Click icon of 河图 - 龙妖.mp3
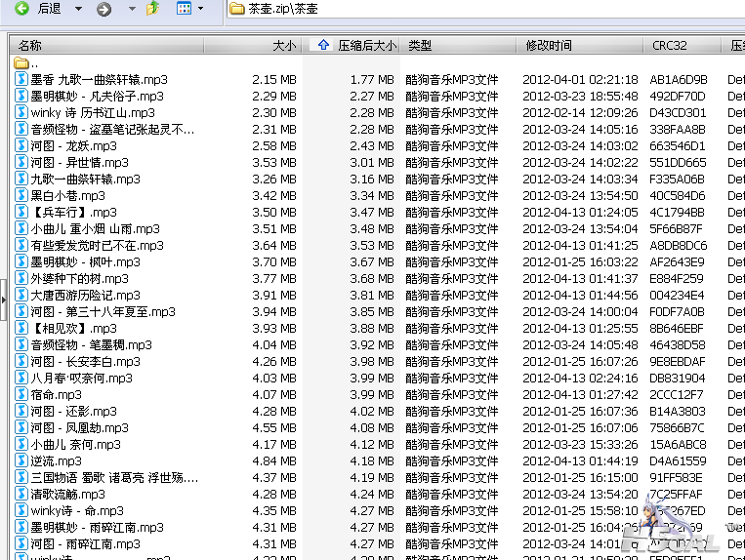Screen dimensions: 745x560 point(21,145)
